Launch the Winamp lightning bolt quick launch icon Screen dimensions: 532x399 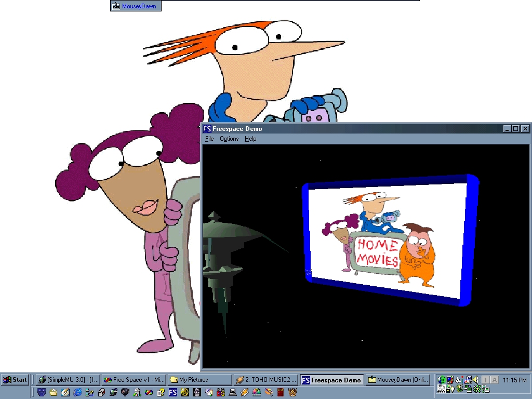point(245,392)
